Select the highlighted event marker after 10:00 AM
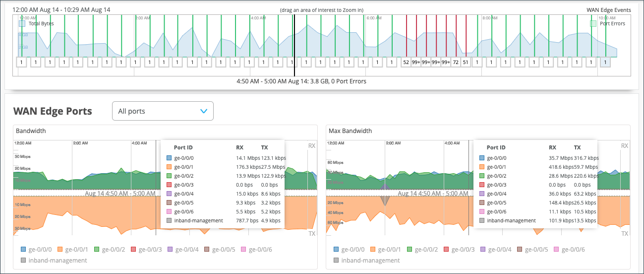Image resolution: width=644 pixels, height=274 pixels. tap(605, 62)
